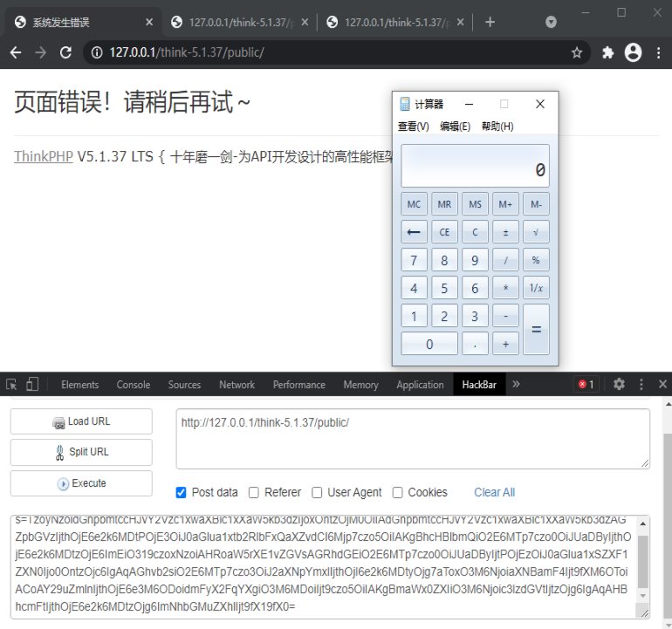Click the calculator MC button
The width and height of the screenshot is (672, 629).
pos(414,204)
